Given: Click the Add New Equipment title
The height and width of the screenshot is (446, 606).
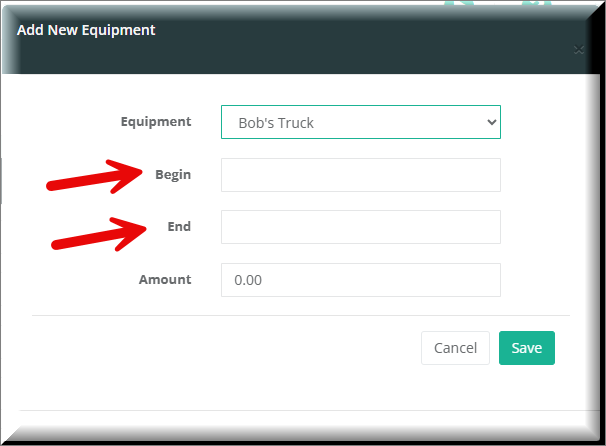Looking at the screenshot, I should coord(86,30).
